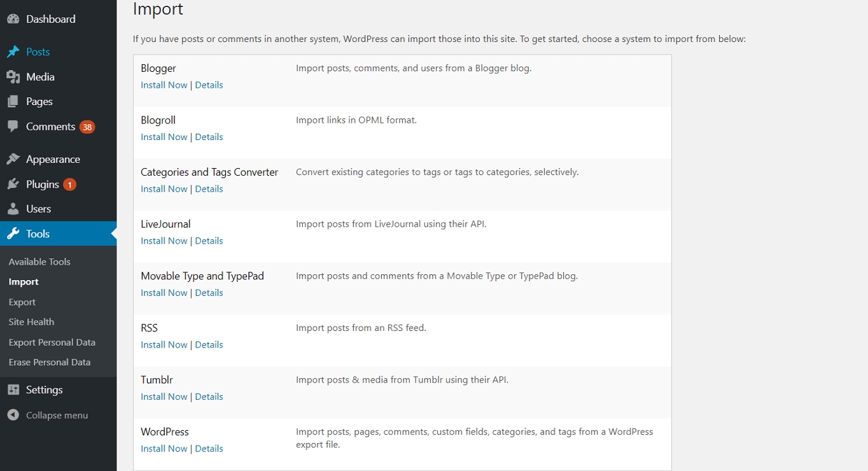Install the RSS importer now
This screenshot has width=868, height=471.
(164, 345)
